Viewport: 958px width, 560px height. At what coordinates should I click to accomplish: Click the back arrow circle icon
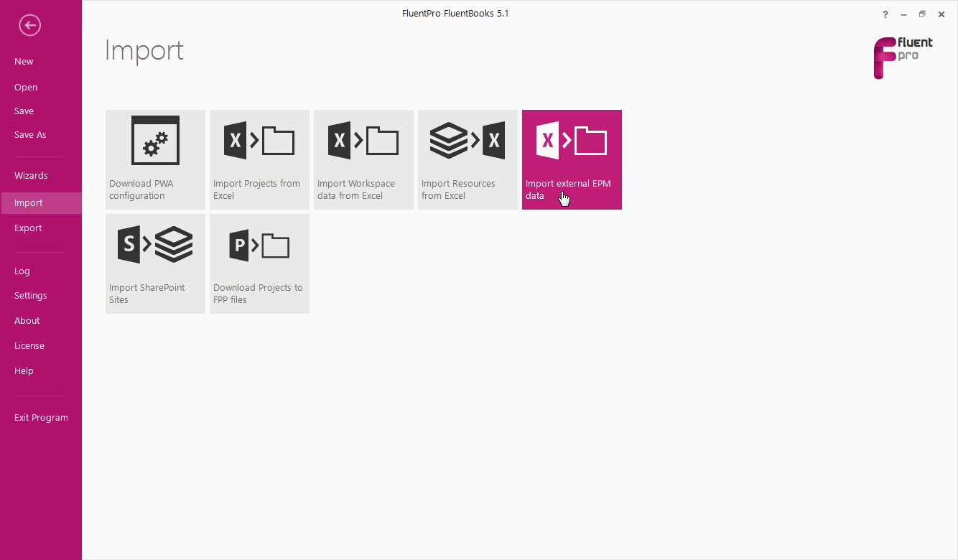(x=30, y=26)
